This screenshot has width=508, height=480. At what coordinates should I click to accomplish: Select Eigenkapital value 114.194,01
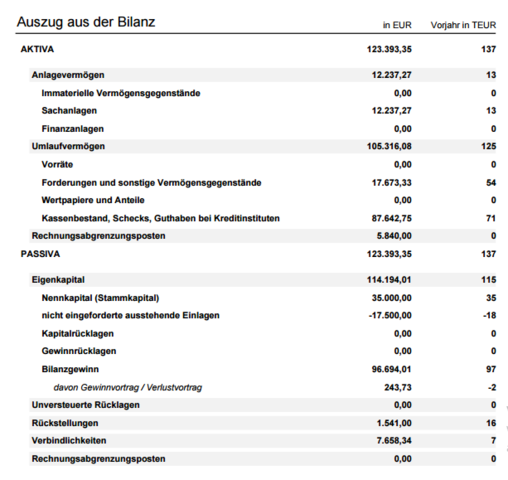click(x=389, y=280)
